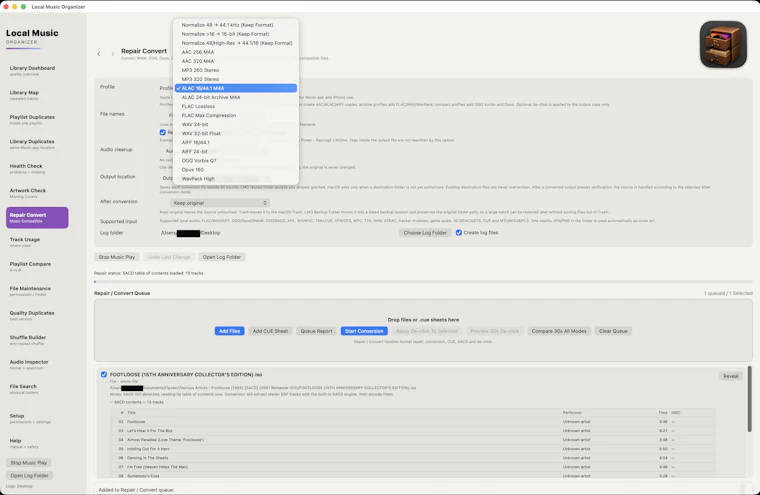The image size is (760, 495).
Task: Choose ALAC 24-bit Archive M4A profile
Action: [236, 97]
